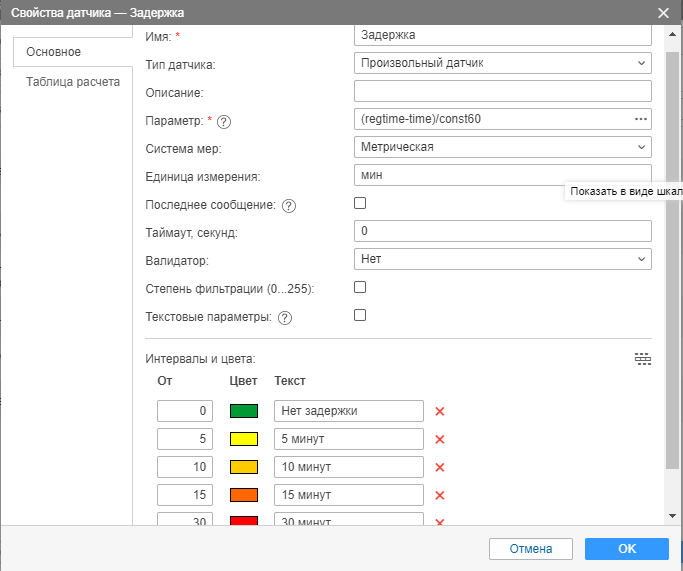
Task: Click the show-as-scale icon for intervals
Action: pos(643,359)
